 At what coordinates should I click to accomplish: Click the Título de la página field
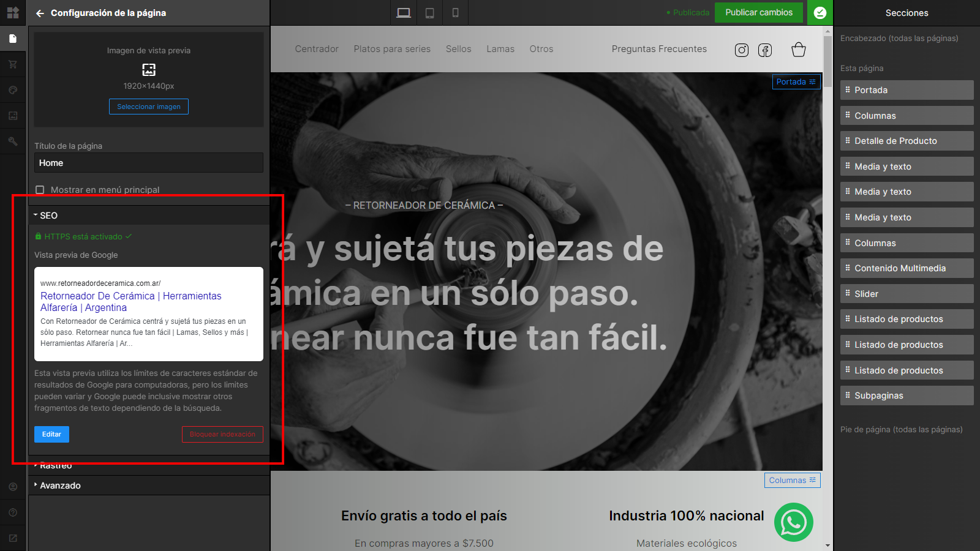(149, 163)
